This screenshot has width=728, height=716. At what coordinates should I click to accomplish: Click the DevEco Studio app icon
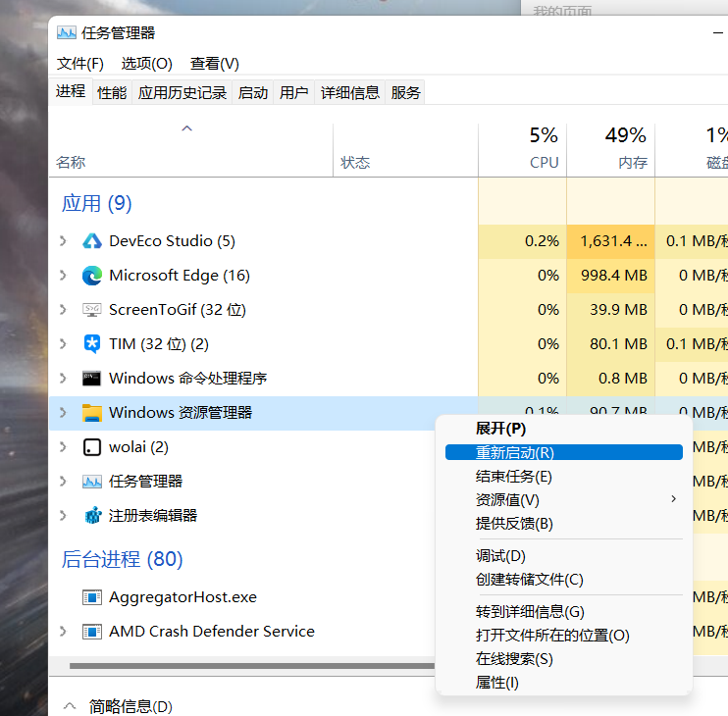coord(92,241)
